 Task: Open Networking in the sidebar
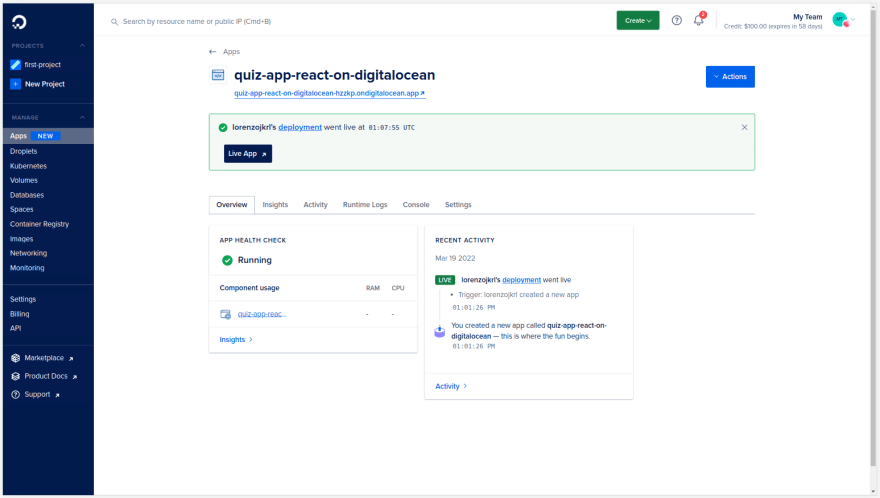[28, 253]
